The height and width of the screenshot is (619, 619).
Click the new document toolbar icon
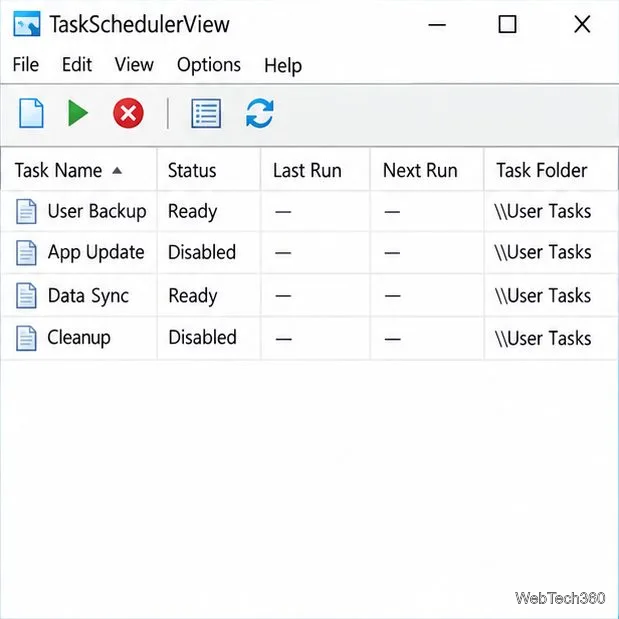(x=31, y=113)
